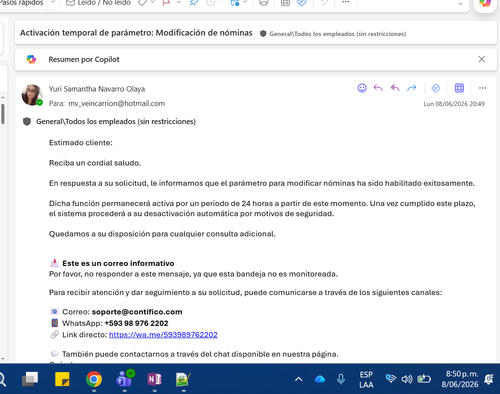The image size is (500, 394).
Task: Reply to all with the double arrow icon
Action: (x=395, y=88)
